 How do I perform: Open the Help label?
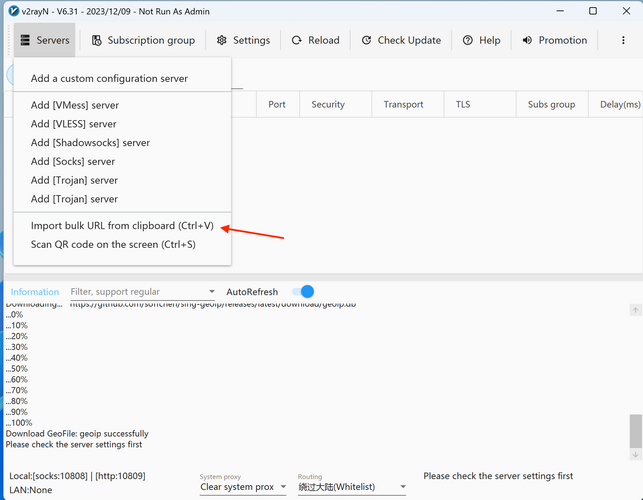pos(490,40)
